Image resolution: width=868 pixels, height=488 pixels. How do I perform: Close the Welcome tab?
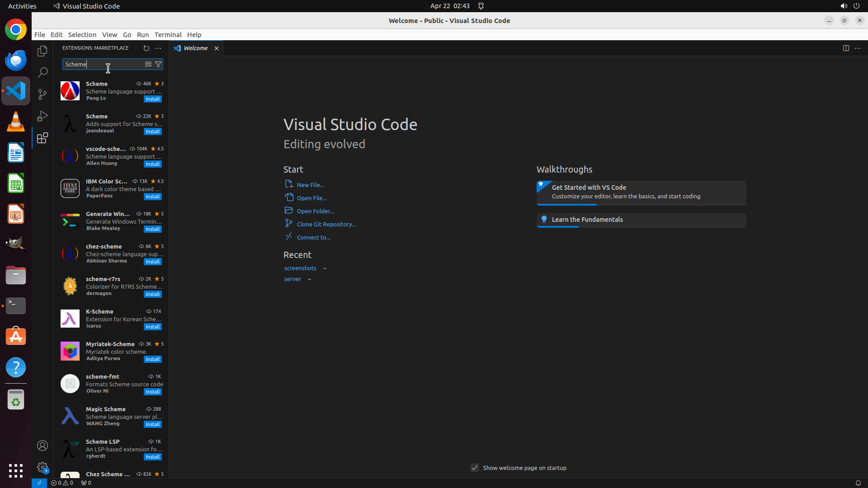click(x=217, y=48)
